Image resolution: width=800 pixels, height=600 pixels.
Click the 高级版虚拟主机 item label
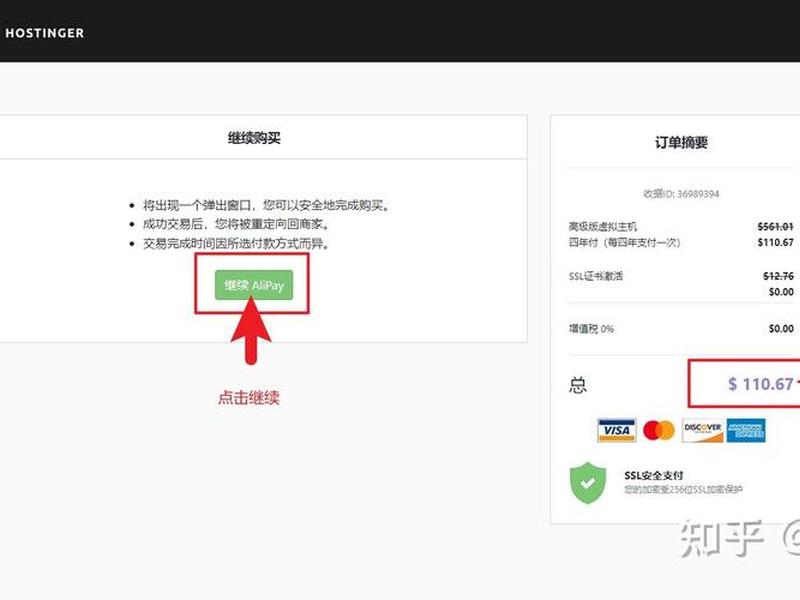(603, 226)
